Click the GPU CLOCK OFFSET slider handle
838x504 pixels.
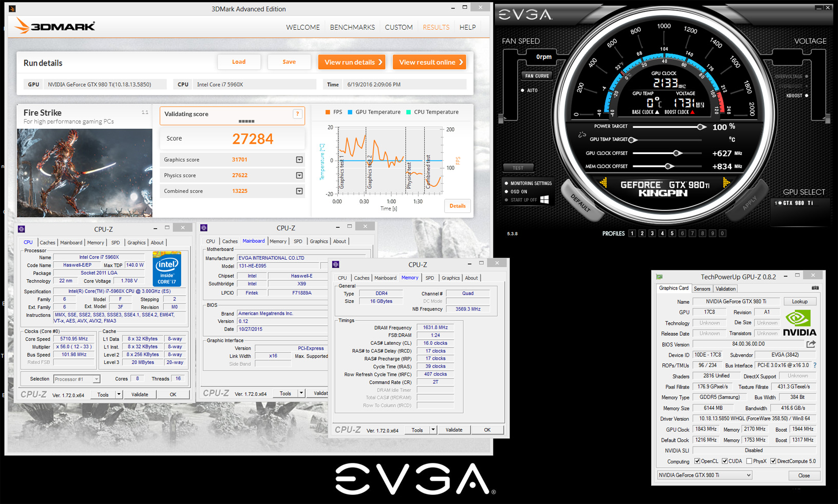point(677,153)
